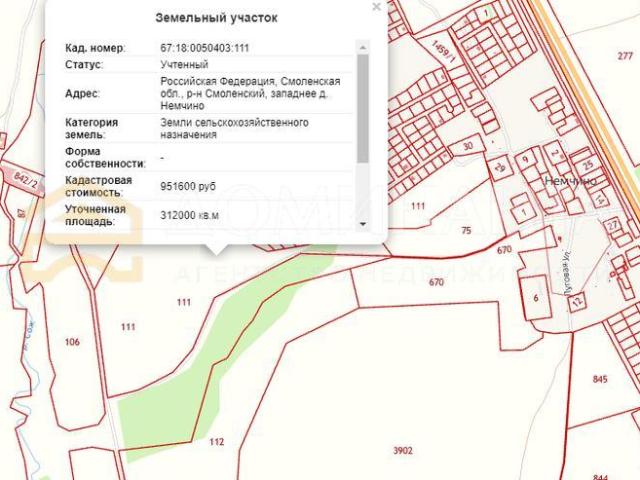The image size is (640, 480).
Task: Click the Категория земель label
Action: pos(91,129)
